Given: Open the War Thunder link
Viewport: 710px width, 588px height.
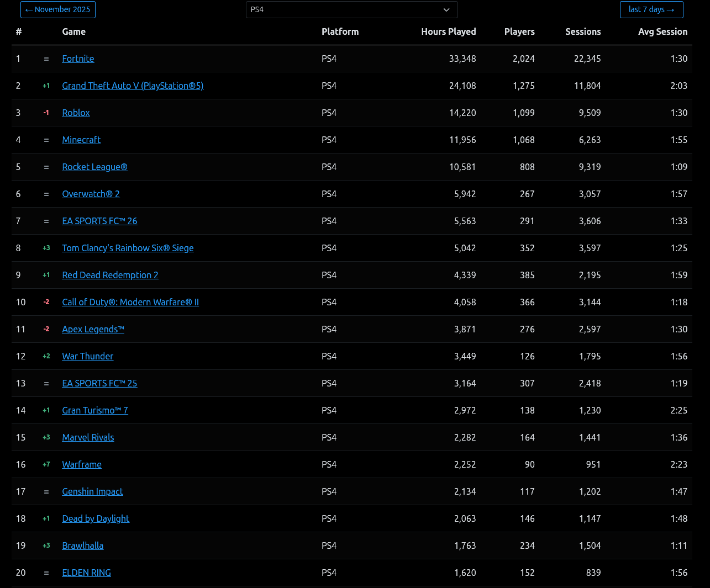Looking at the screenshot, I should [x=87, y=356].
